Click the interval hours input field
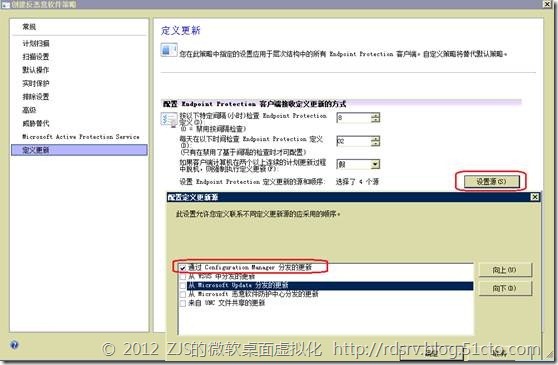 (x=354, y=117)
